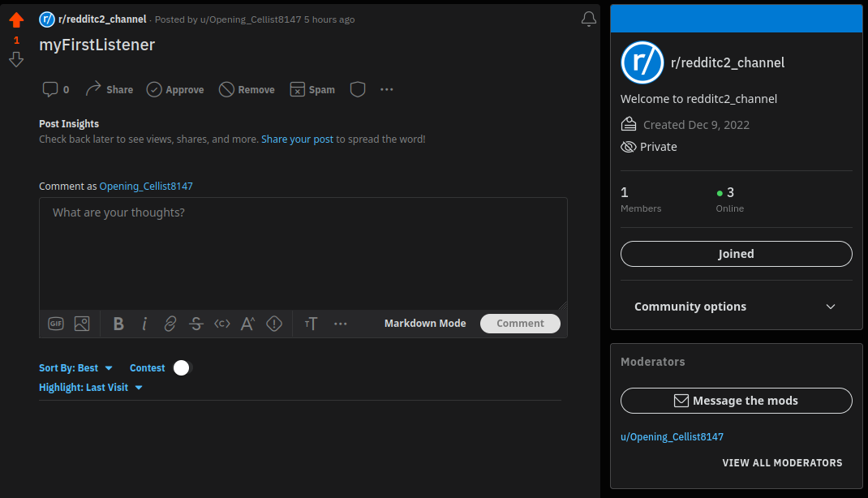Open the Sort By: Best dropdown
Screen dimensions: 868x498
(x=75, y=368)
